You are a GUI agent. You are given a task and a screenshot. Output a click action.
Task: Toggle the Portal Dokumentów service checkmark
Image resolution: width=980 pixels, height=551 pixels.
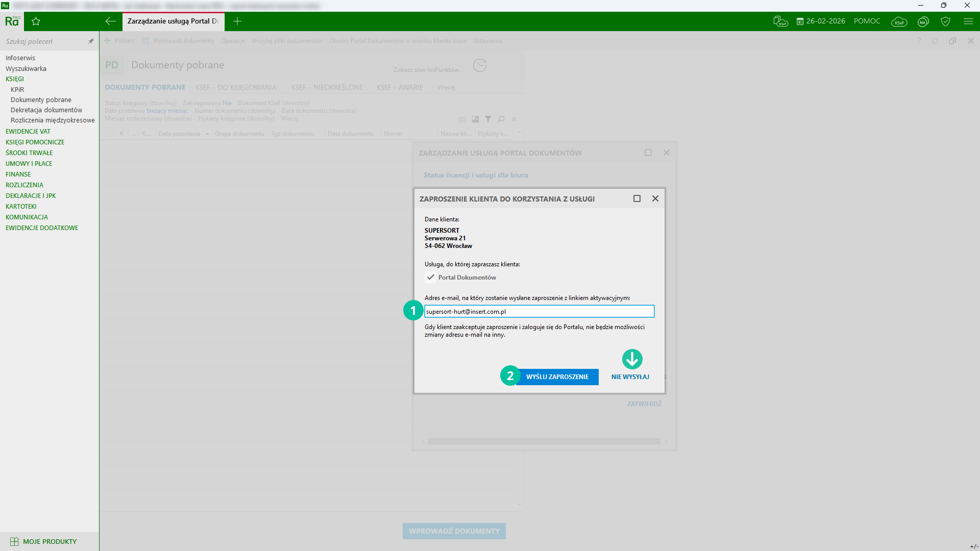point(431,278)
